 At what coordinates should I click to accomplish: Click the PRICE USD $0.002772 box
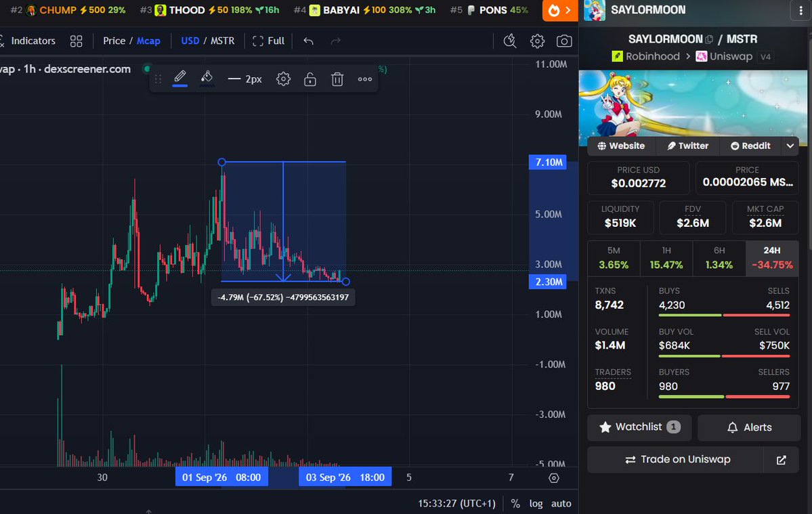click(638, 177)
